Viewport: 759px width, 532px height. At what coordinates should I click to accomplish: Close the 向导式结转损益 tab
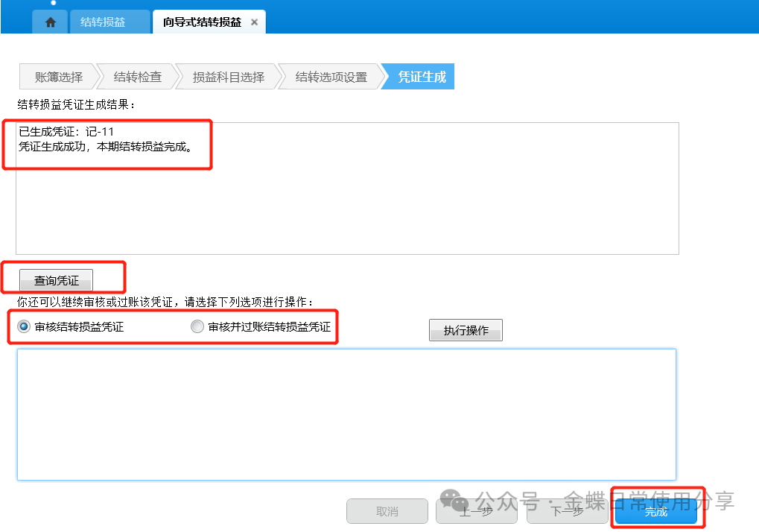click(x=254, y=22)
